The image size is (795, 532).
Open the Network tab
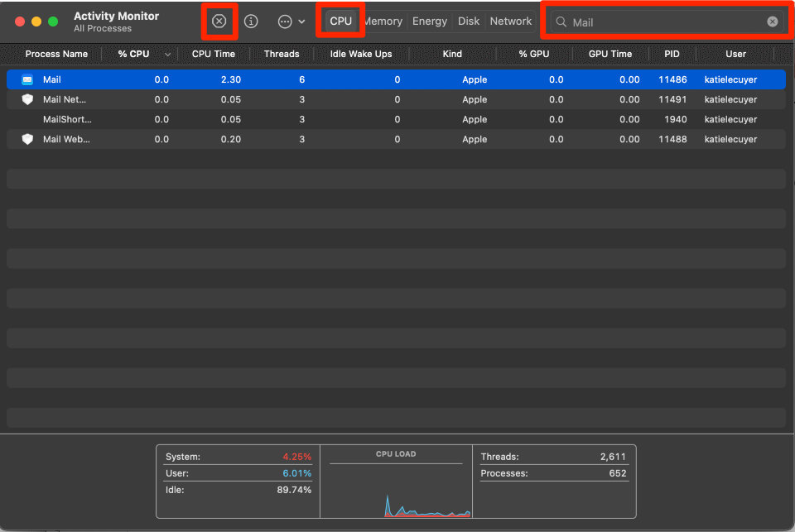tap(510, 22)
